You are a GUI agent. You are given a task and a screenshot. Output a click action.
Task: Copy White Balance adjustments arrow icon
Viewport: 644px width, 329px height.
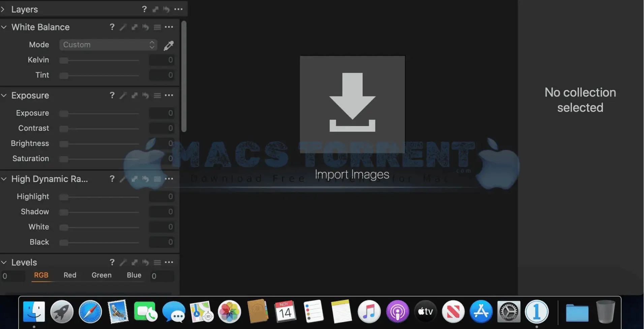[134, 27]
